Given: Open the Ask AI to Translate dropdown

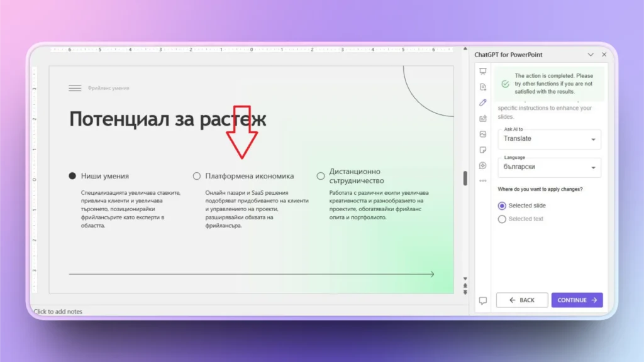Looking at the screenshot, I should tap(549, 139).
